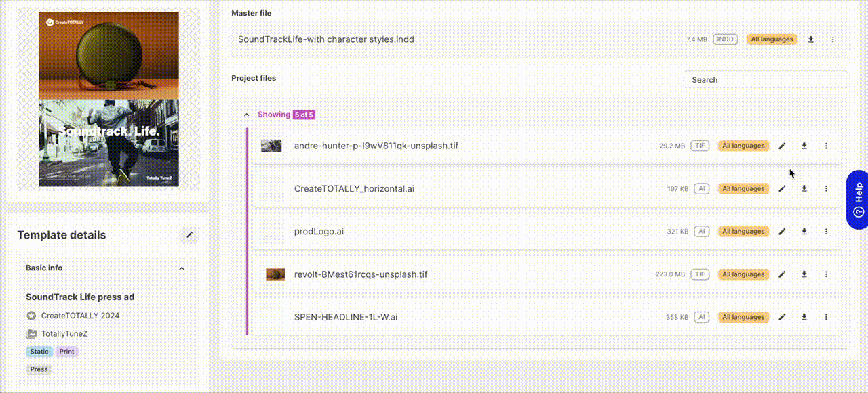Collapse the project files list chevron
This screenshot has height=393, width=868.
247,115
